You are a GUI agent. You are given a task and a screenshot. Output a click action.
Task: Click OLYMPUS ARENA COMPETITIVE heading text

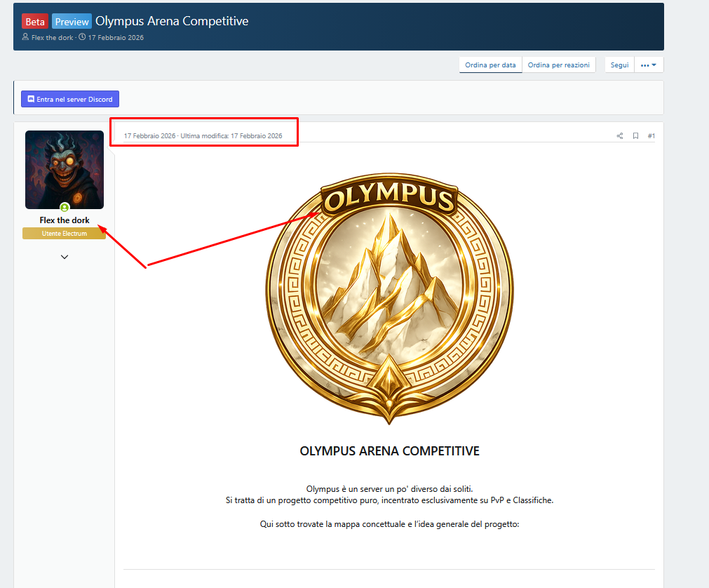click(389, 451)
